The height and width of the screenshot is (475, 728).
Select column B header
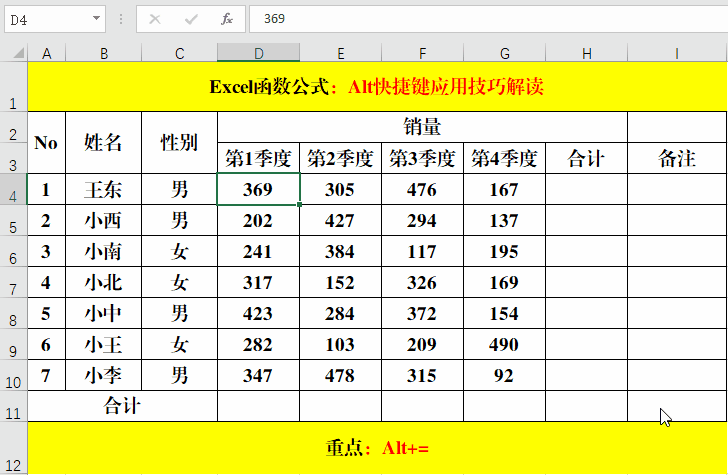104,53
